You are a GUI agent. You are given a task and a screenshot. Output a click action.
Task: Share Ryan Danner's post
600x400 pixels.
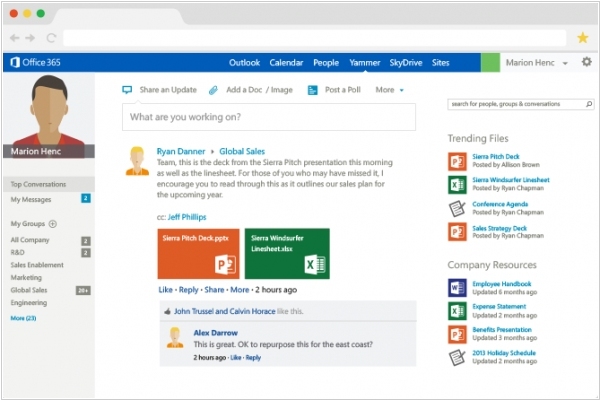[214, 290]
